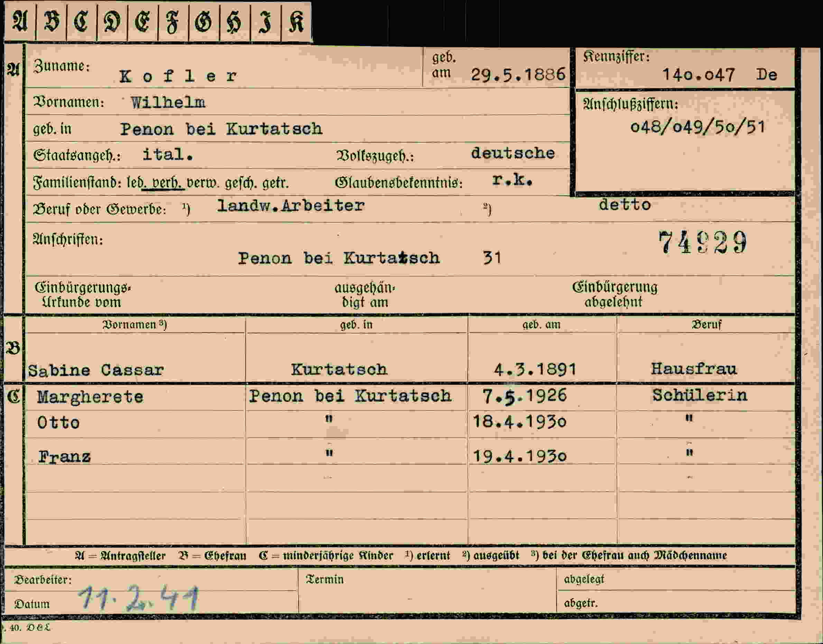The width and height of the screenshot is (823, 644).
Task: Click the word "detto" in the occupation row
Action: coord(625,204)
